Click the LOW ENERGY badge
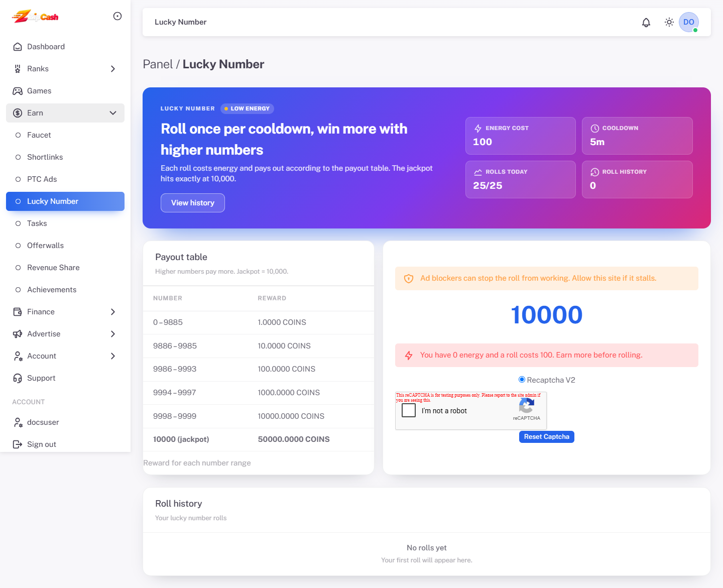The image size is (723, 588). click(247, 108)
